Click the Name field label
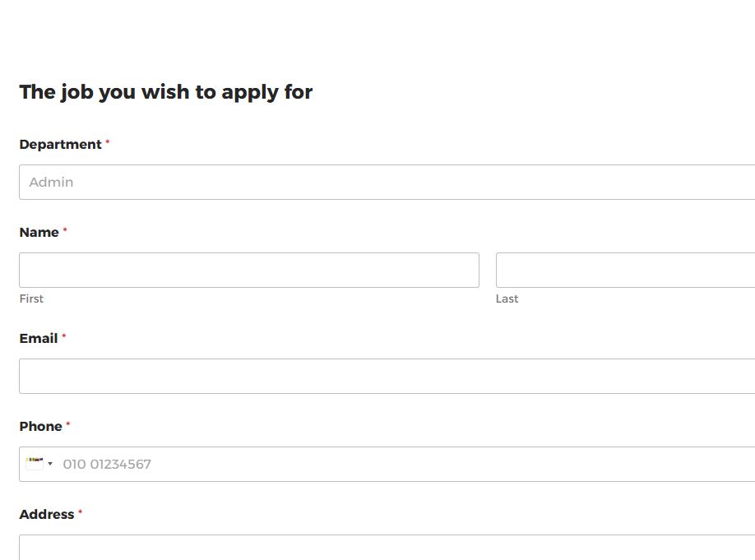The width and height of the screenshot is (755, 560). tap(39, 232)
